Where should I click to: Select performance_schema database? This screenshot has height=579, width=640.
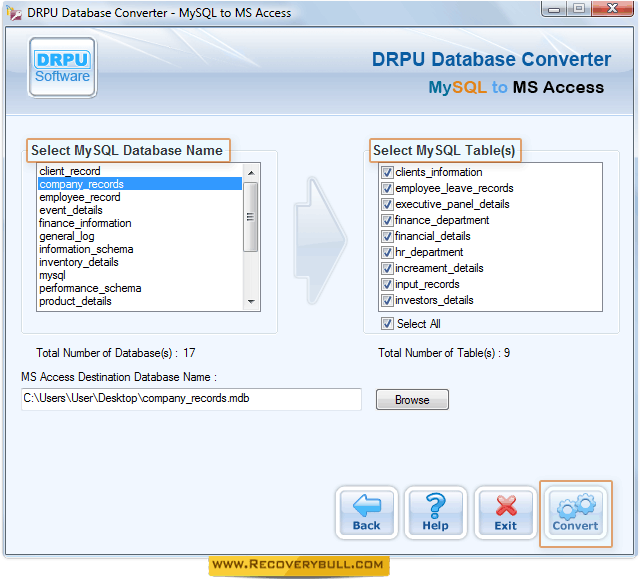140,288
